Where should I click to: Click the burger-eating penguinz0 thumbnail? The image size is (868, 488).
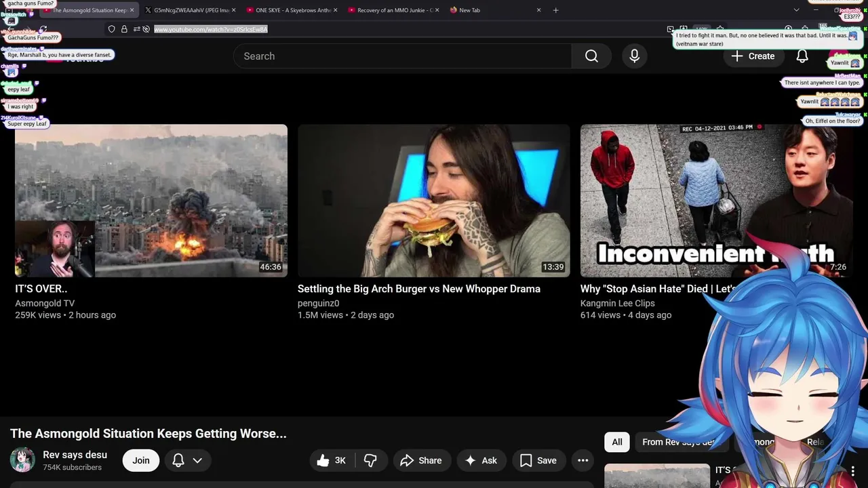pyautogui.click(x=434, y=201)
